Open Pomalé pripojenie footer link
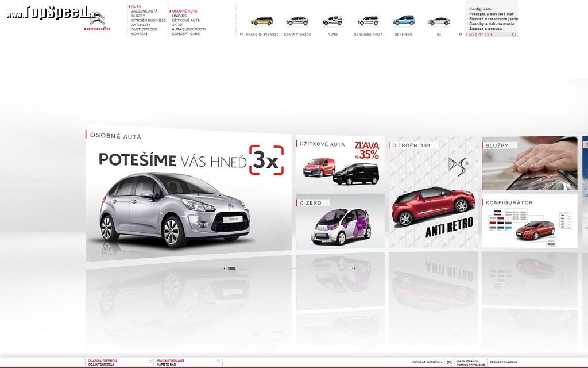Screen dimensions: 588x368 tap(471, 365)
